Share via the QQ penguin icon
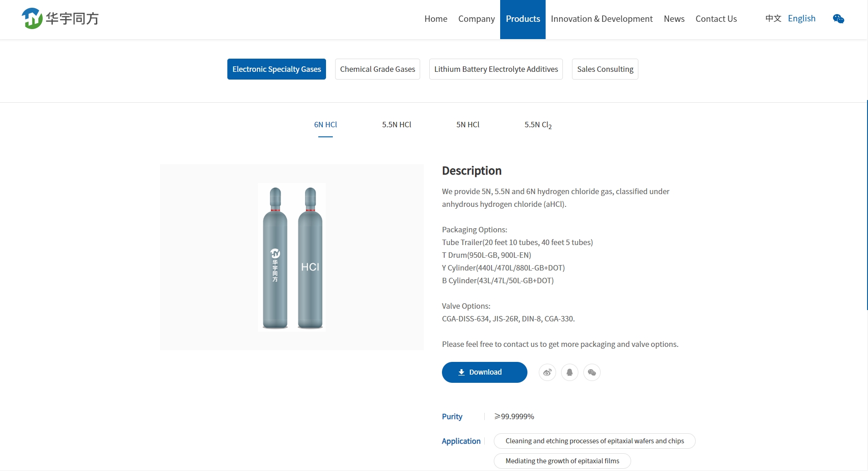Image resolution: width=868 pixels, height=471 pixels. pyautogui.click(x=569, y=372)
